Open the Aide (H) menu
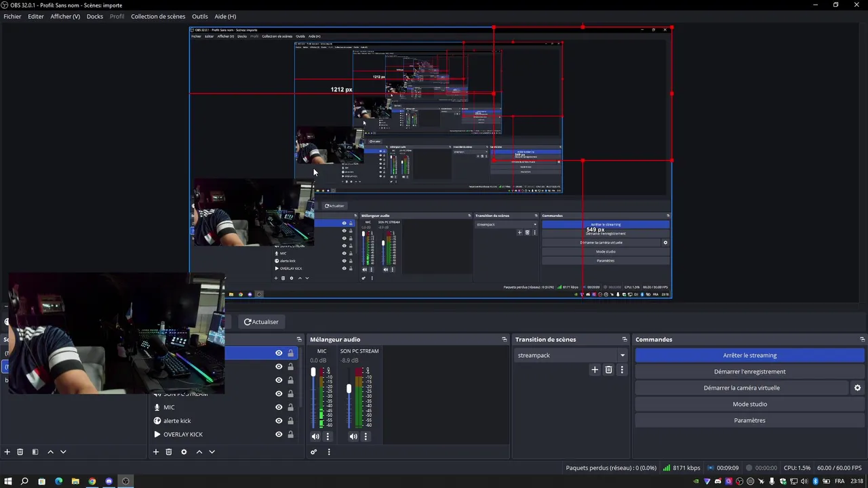Image resolution: width=868 pixels, height=488 pixels. (225, 16)
